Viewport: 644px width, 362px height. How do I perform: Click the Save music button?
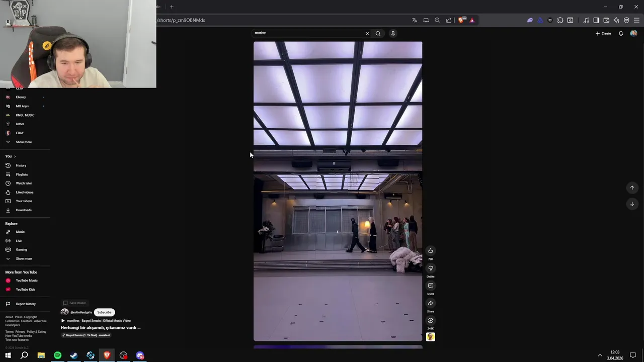point(74,303)
